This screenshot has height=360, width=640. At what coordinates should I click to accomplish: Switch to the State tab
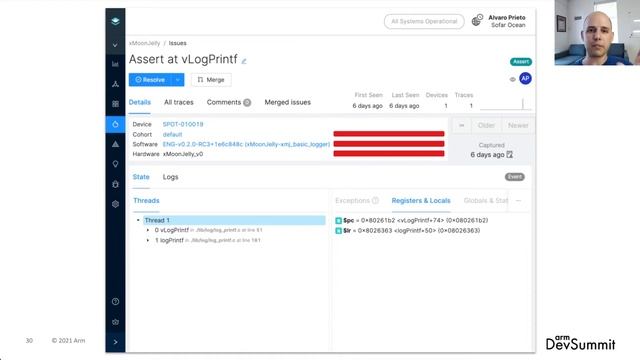coord(141,177)
